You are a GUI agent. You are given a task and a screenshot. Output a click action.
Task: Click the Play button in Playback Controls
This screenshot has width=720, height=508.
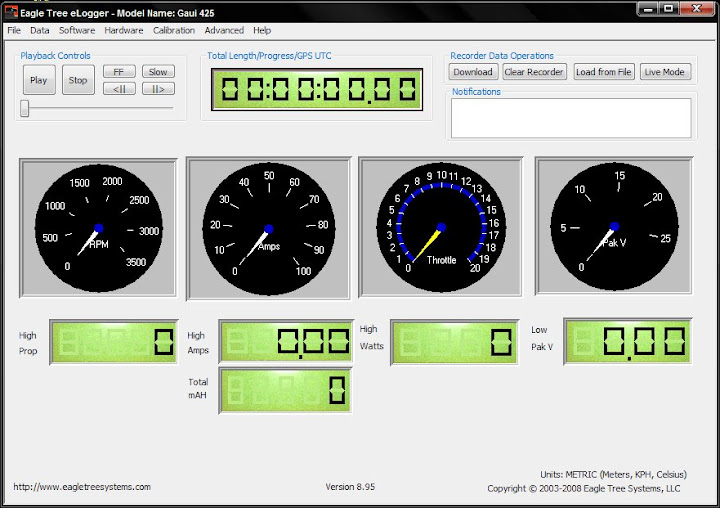38,80
